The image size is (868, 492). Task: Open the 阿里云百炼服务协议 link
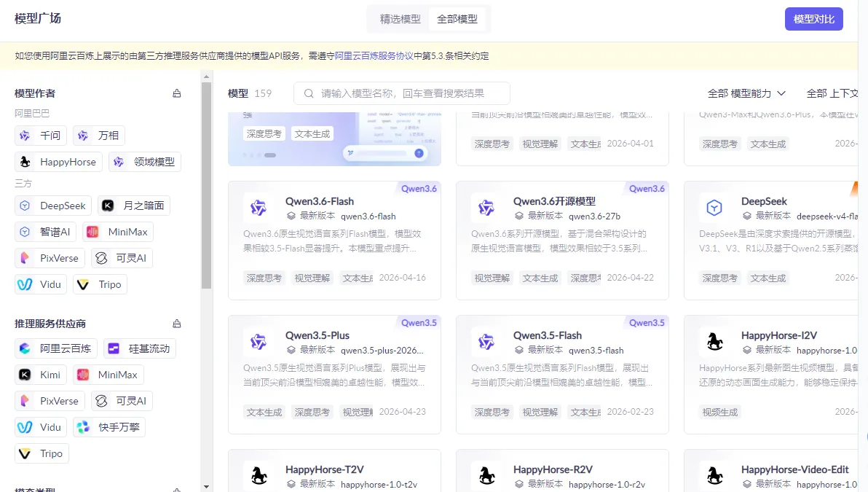coord(374,56)
